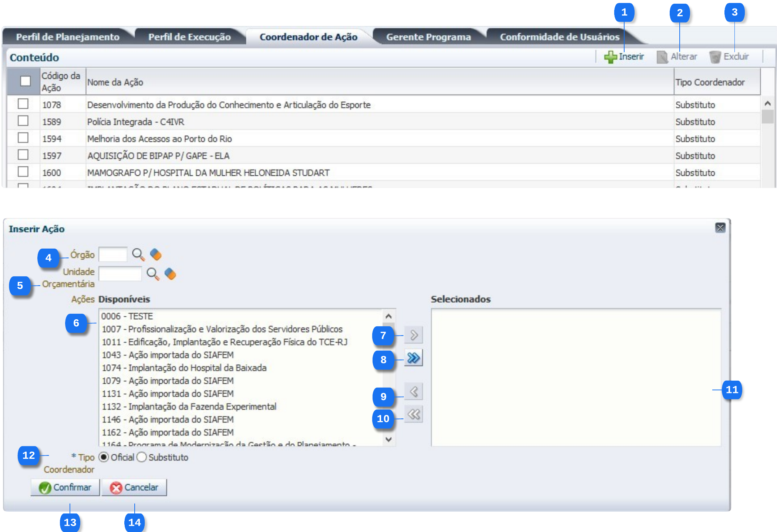Image resolution: width=777 pixels, height=532 pixels.
Task: Select 1074 - Implantação do Hospital da Baixada
Action: pyautogui.click(x=184, y=368)
